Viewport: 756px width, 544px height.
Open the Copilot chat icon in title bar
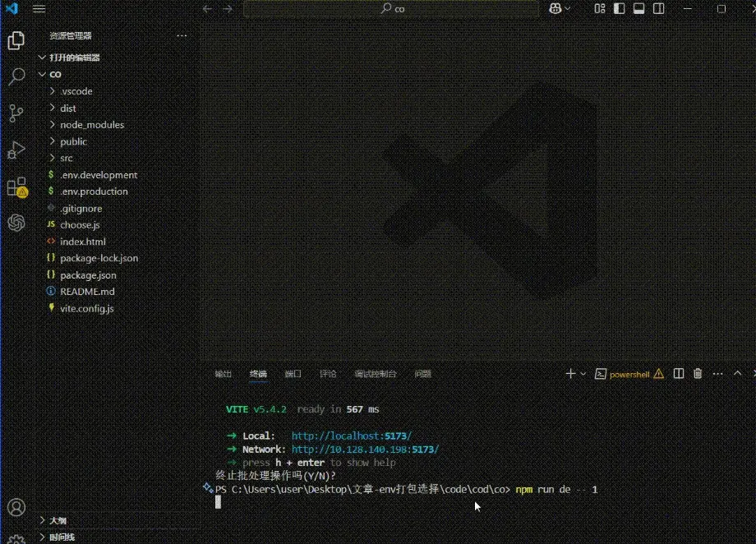(x=555, y=9)
